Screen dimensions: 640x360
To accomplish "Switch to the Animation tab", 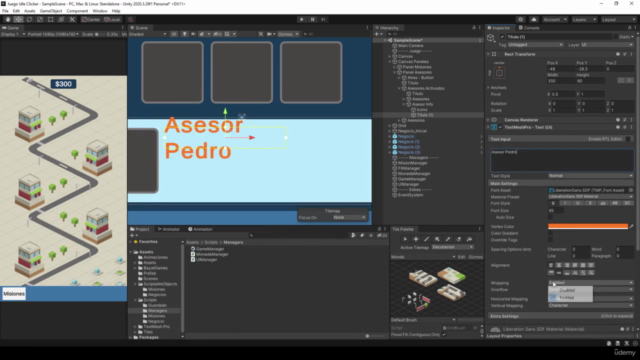I will 200,229.
